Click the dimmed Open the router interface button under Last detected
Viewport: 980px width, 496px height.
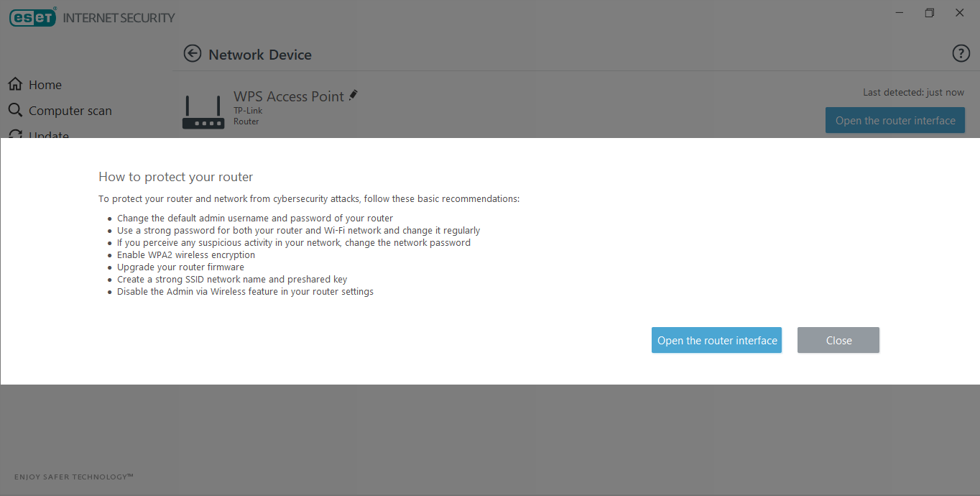895,121
